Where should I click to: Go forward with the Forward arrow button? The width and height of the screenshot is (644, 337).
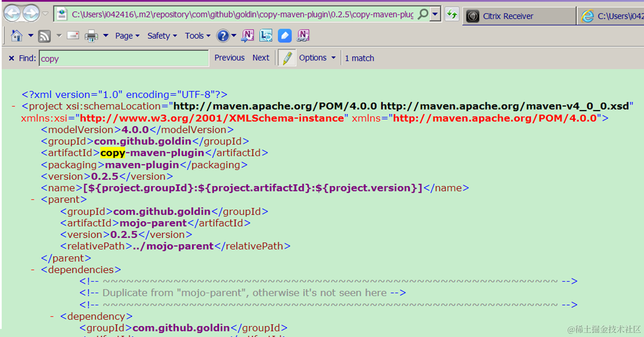(x=31, y=14)
